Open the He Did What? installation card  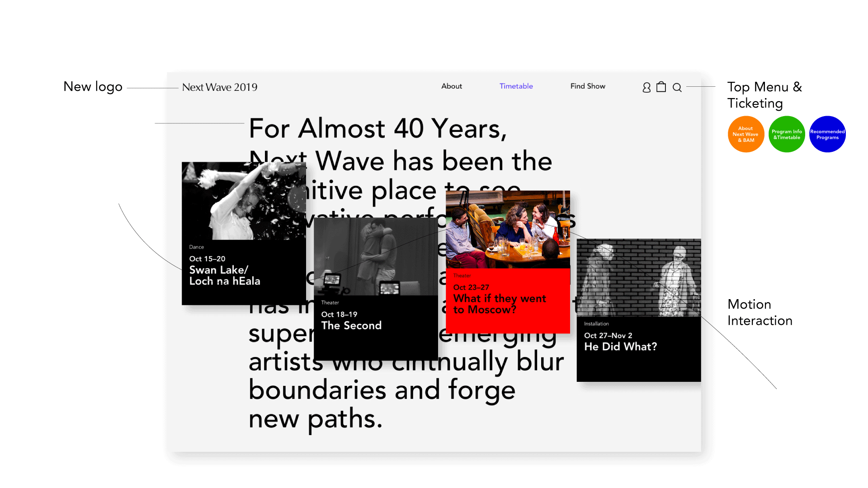pyautogui.click(x=620, y=347)
